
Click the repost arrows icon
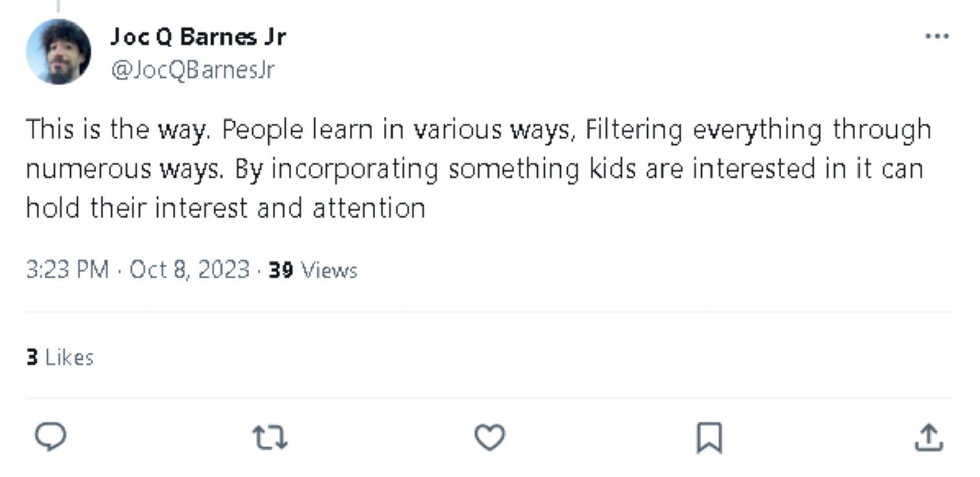[270, 438]
